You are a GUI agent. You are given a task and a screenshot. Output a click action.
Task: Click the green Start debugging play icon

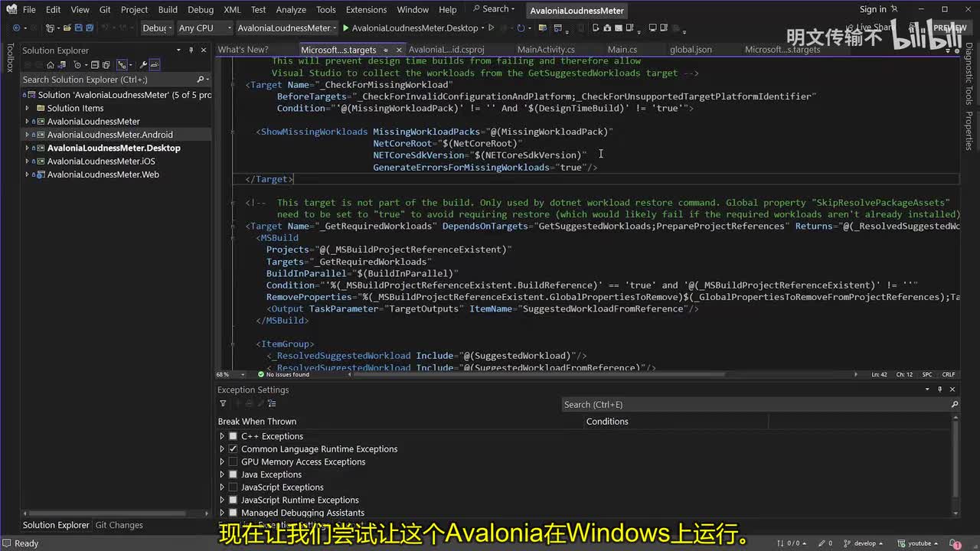(x=346, y=28)
